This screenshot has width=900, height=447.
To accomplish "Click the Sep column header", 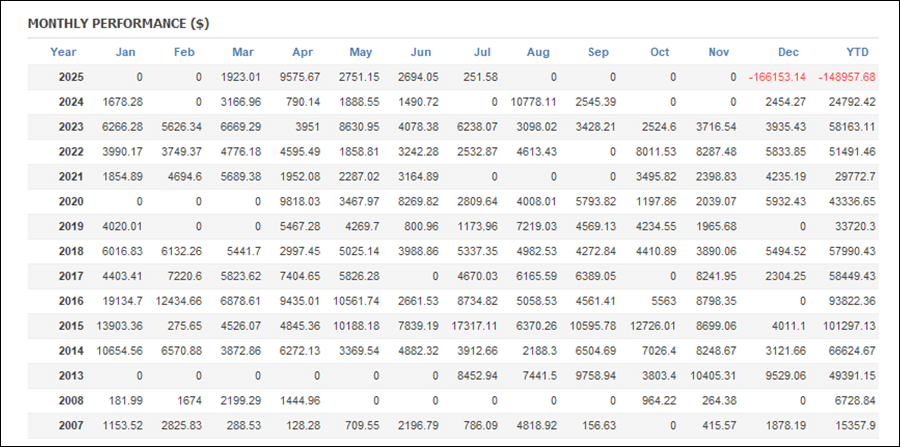I will coord(598,52).
